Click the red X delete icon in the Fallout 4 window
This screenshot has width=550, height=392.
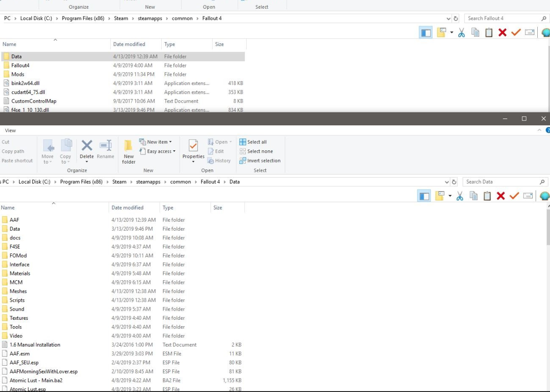coord(502,33)
